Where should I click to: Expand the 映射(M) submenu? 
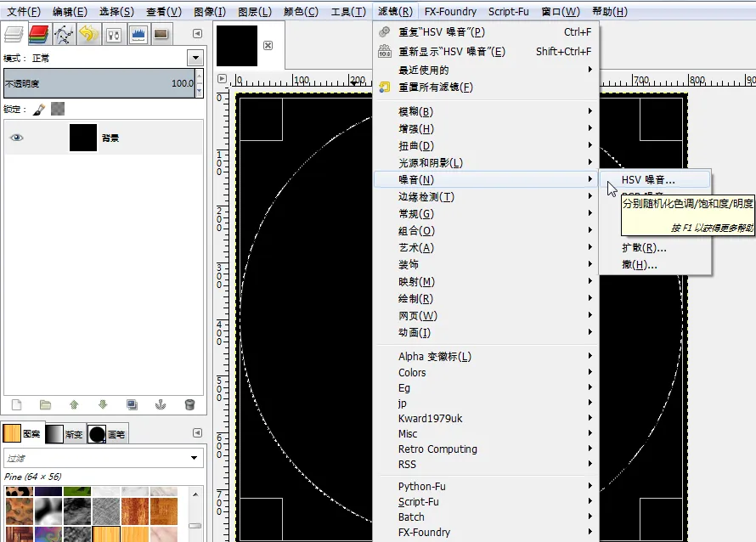coord(486,281)
